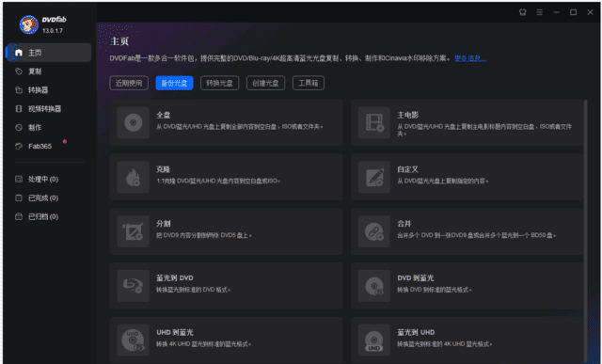This screenshot has height=364, width=602.
Task: Select the 全盘 full disc mode card
Action: pos(226,123)
